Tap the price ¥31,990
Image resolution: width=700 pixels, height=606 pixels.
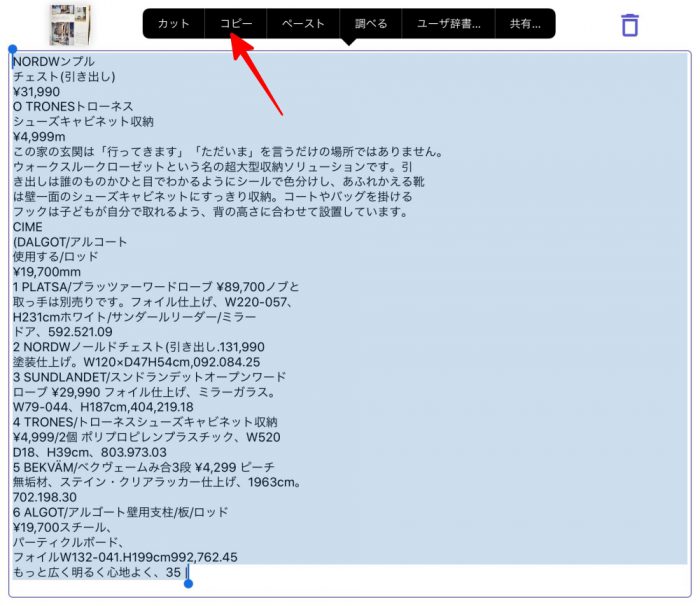36,92
